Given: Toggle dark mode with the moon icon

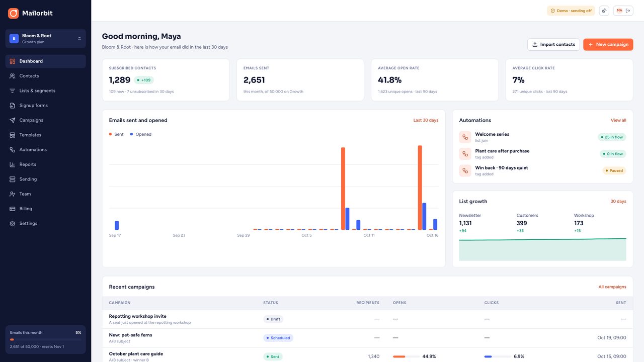Looking at the screenshot, I should coord(604,11).
